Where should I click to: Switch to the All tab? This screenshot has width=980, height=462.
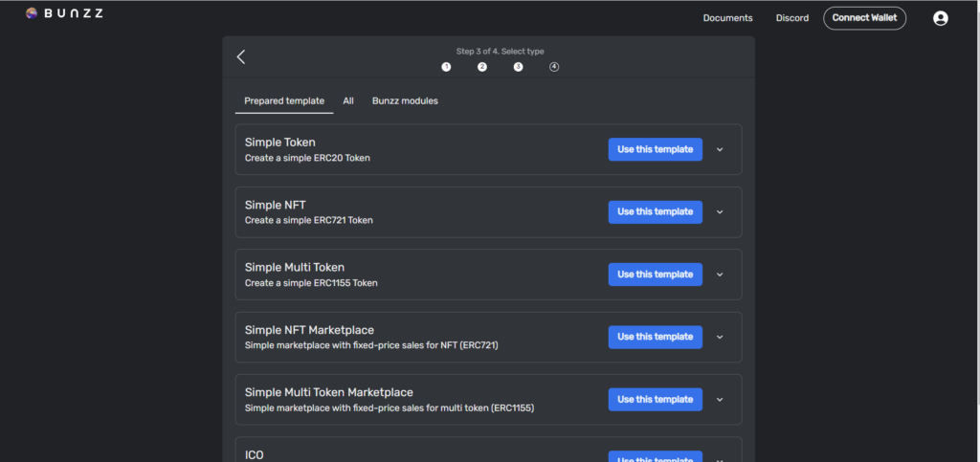(348, 100)
